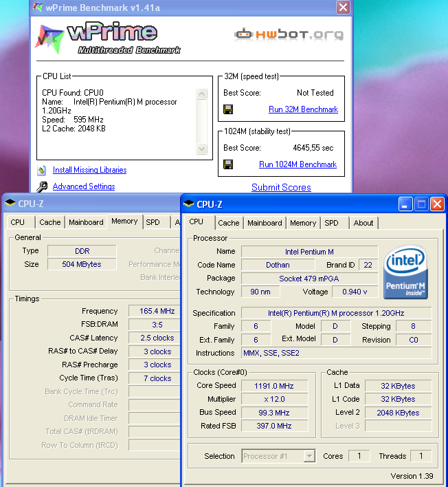Click the Level 2 cache value '2048 KBytes'
This screenshot has width=448, height=487.
tap(398, 413)
